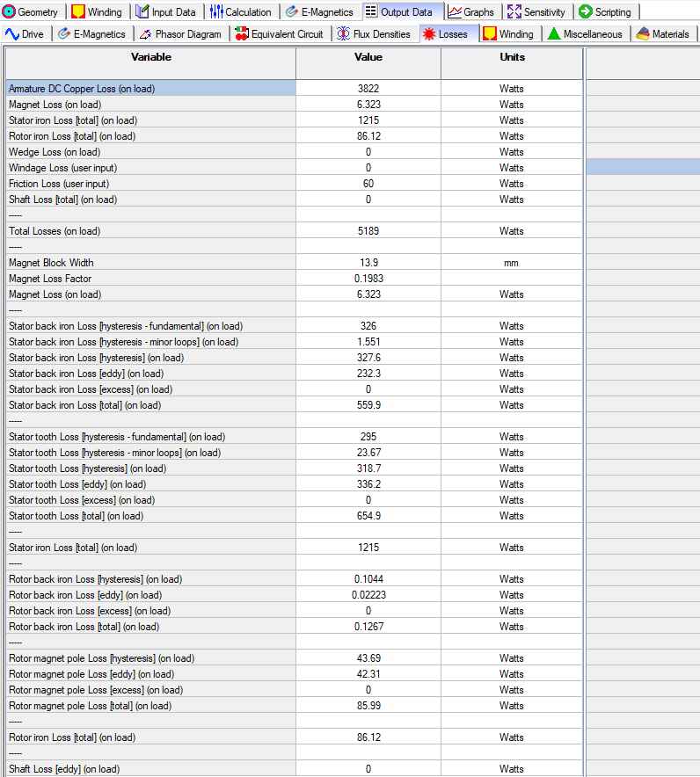
Task: Click Stator tooth eddy value 336.2
Action: 368,484
